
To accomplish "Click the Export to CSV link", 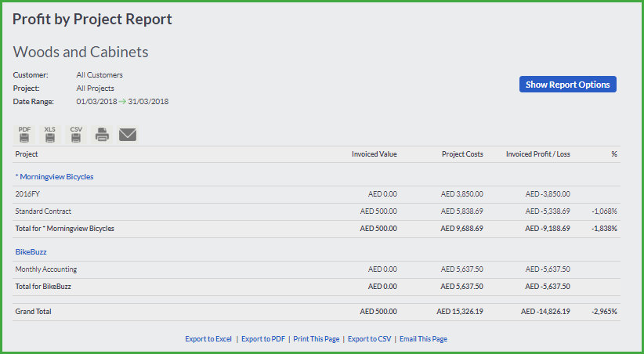I will pyautogui.click(x=369, y=339).
